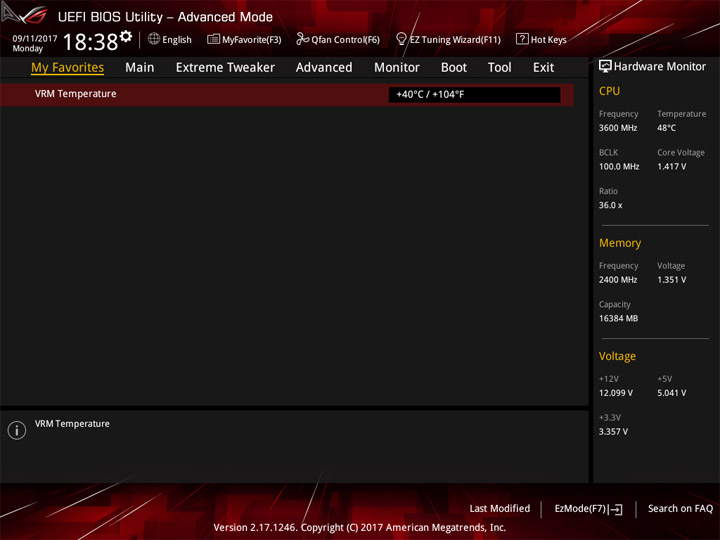Select the VRM Temperature row label

75,94
